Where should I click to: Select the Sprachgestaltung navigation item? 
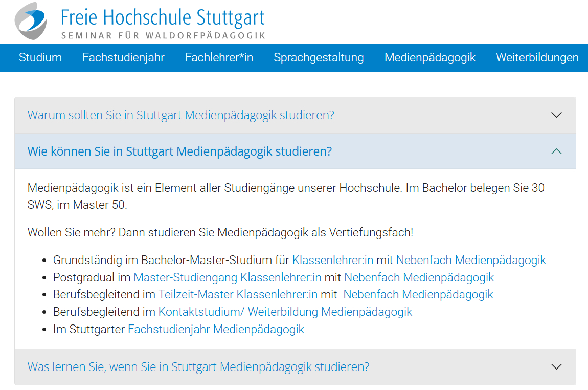[x=319, y=58]
